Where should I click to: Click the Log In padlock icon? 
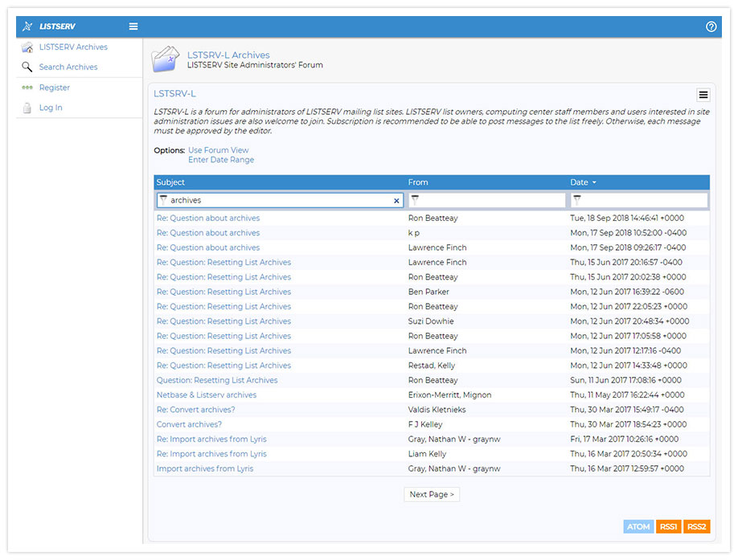tap(27, 108)
